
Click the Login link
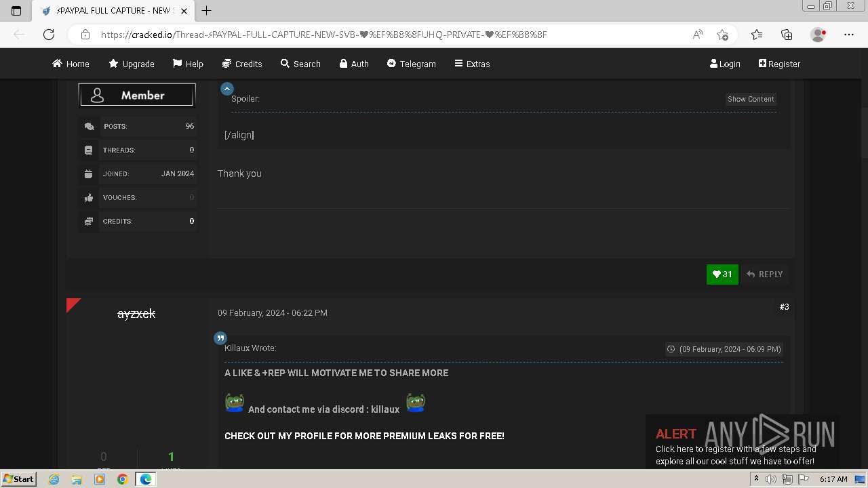(x=725, y=64)
